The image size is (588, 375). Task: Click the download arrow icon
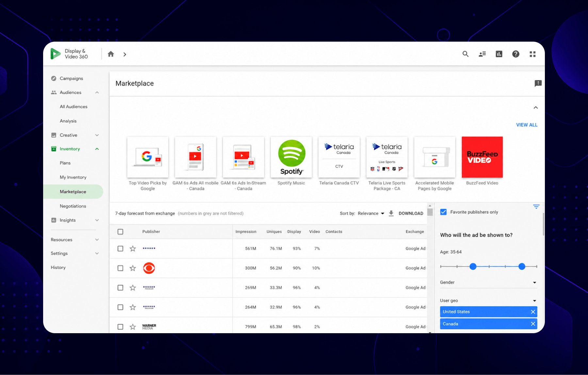pos(391,213)
